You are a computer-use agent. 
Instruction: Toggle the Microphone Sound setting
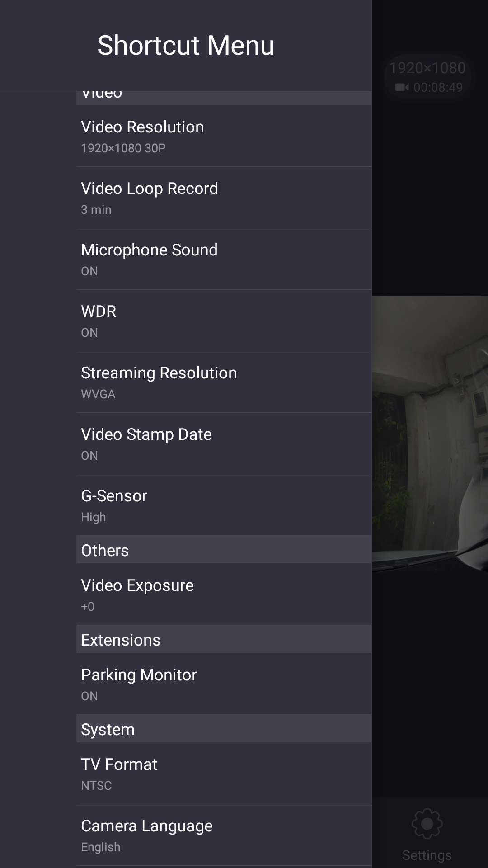[x=224, y=259]
